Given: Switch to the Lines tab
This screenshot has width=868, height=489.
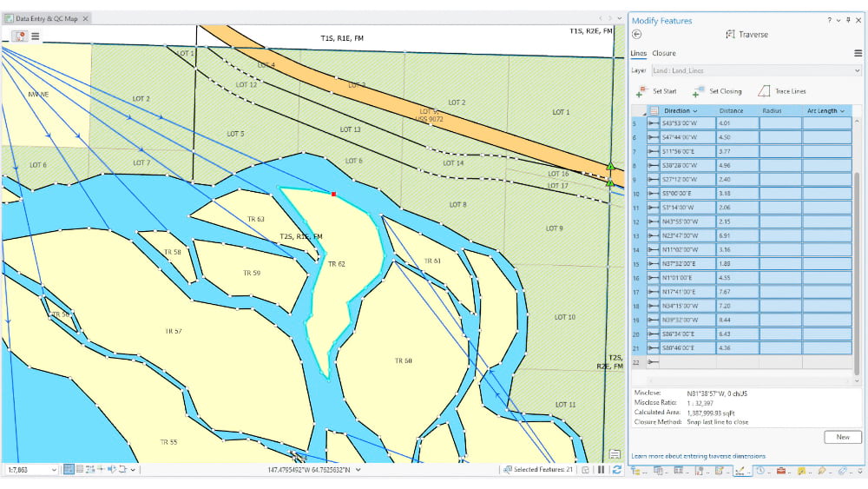Looking at the screenshot, I should (x=638, y=53).
